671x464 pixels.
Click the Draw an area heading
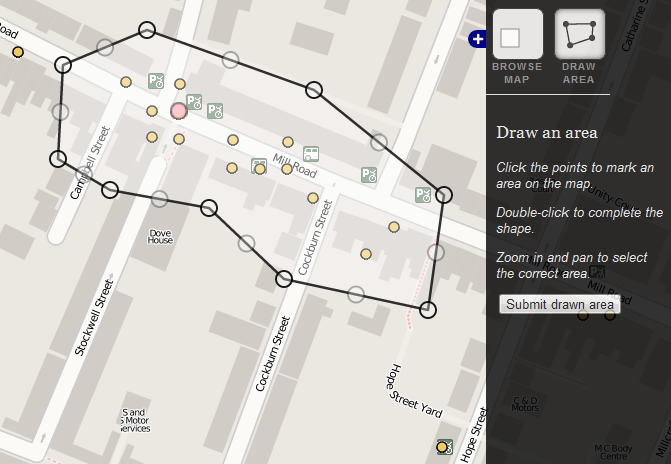(x=546, y=132)
